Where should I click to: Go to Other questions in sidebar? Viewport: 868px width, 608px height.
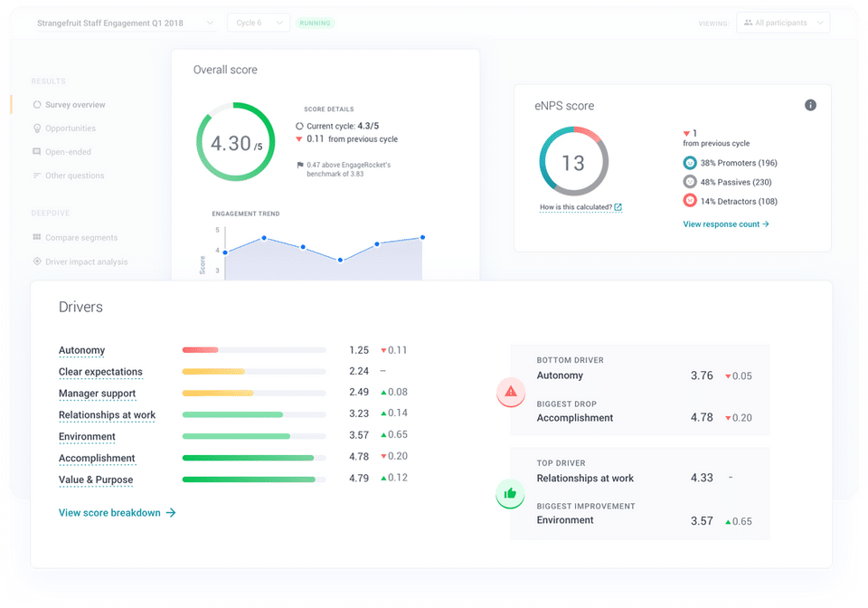pyautogui.click(x=75, y=176)
